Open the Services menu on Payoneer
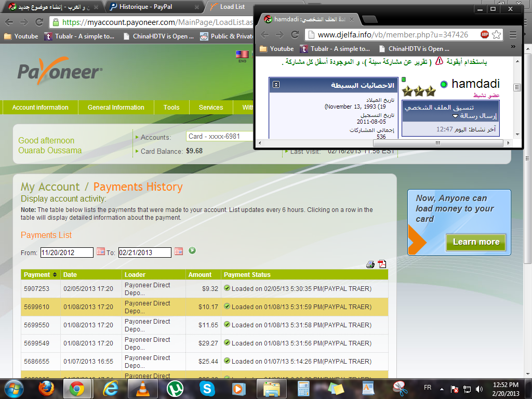Viewport: 532px width, 399px height. (211, 107)
